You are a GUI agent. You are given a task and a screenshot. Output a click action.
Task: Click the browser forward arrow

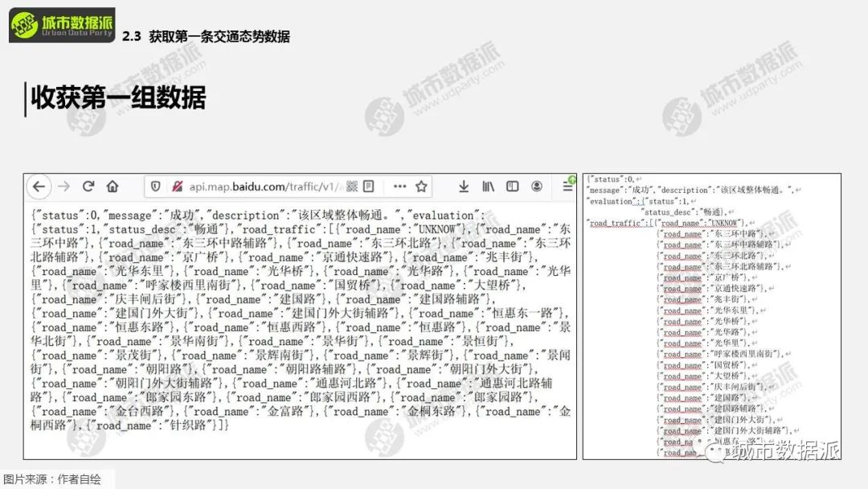64,187
